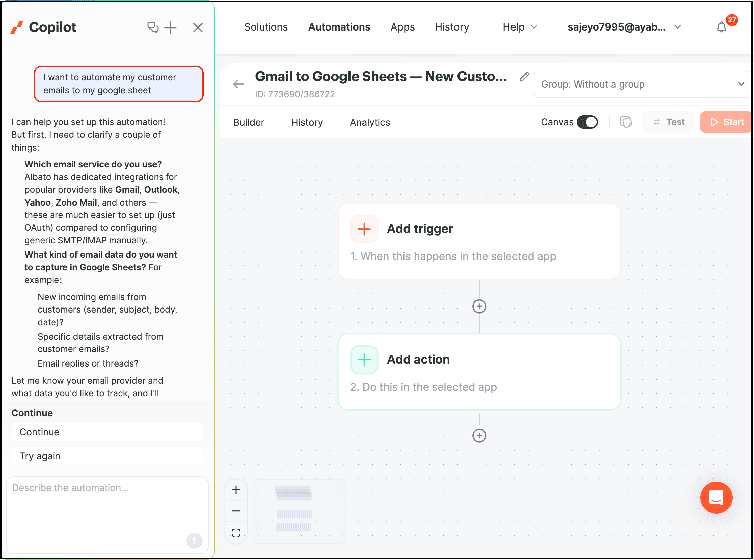Choose the Continue suggestion
Screen dimensions: 754x560
coord(107,432)
